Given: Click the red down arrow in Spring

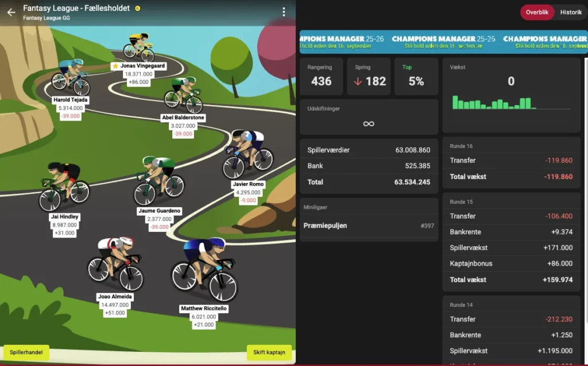Looking at the screenshot, I should coord(358,81).
